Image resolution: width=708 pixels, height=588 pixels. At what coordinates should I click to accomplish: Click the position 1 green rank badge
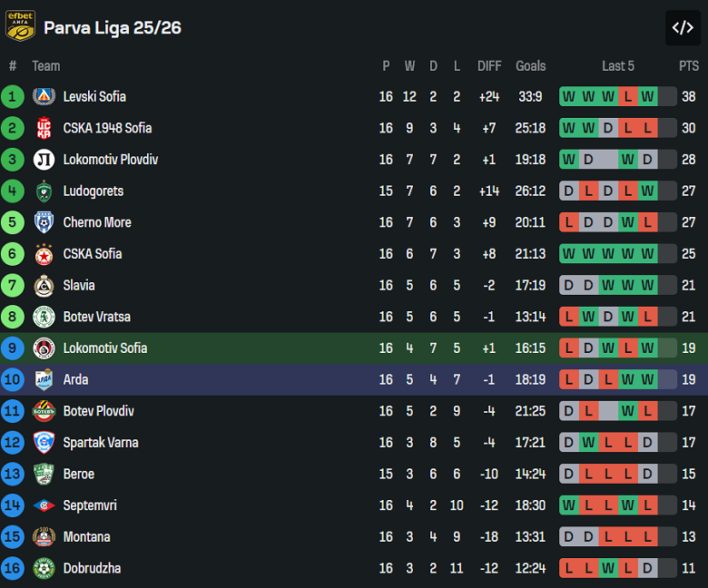coord(13,97)
